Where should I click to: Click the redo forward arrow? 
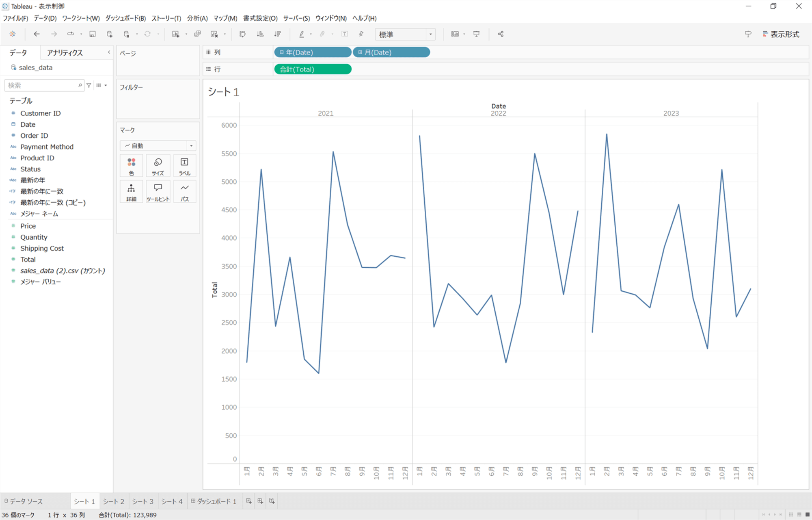(54, 34)
